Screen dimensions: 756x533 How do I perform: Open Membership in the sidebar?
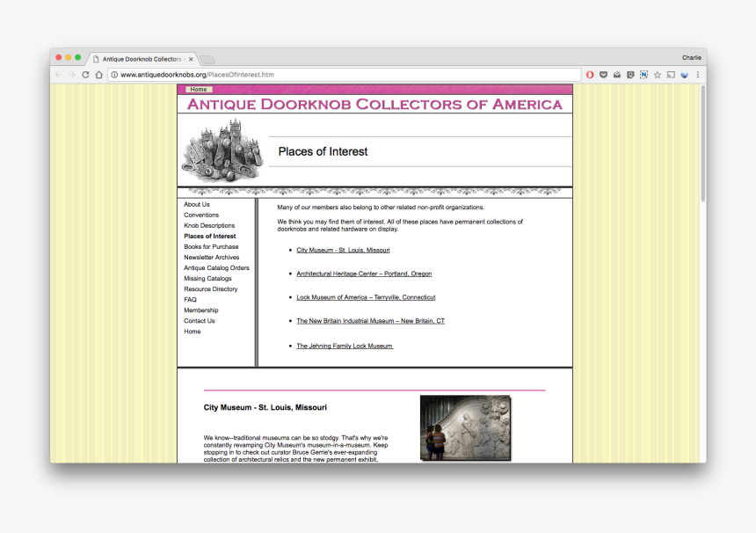[201, 310]
